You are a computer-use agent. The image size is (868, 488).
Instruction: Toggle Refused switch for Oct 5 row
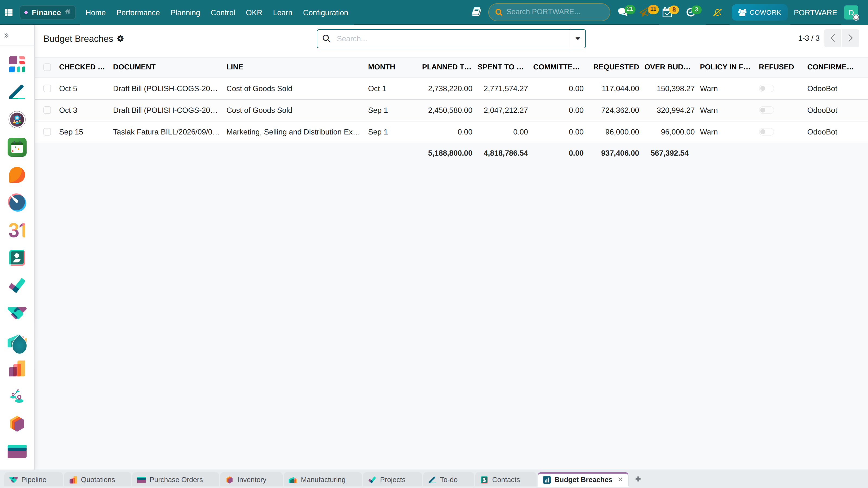(x=766, y=89)
